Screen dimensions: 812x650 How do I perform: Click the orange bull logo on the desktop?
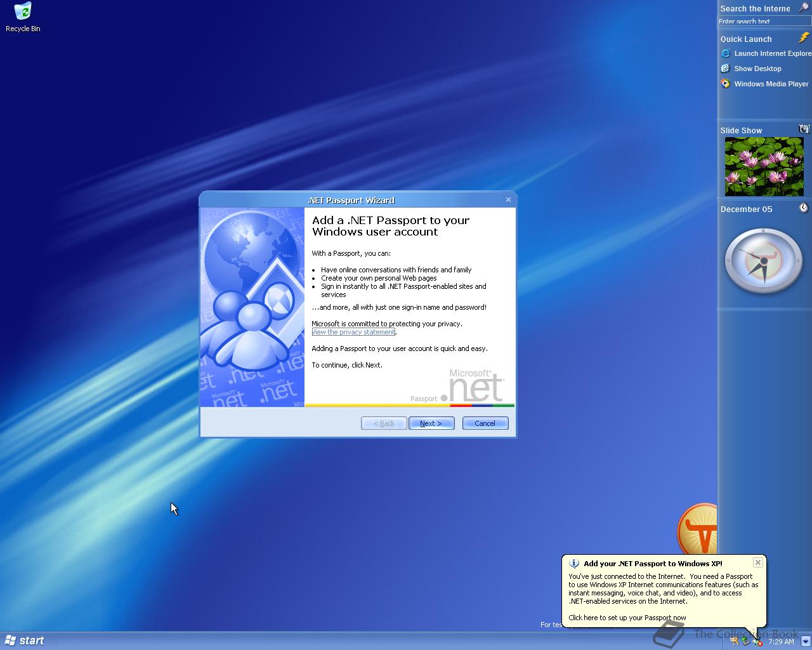click(697, 531)
